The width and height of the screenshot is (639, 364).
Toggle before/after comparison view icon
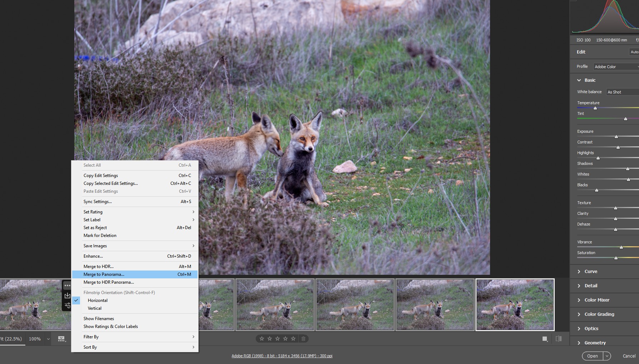559,339
